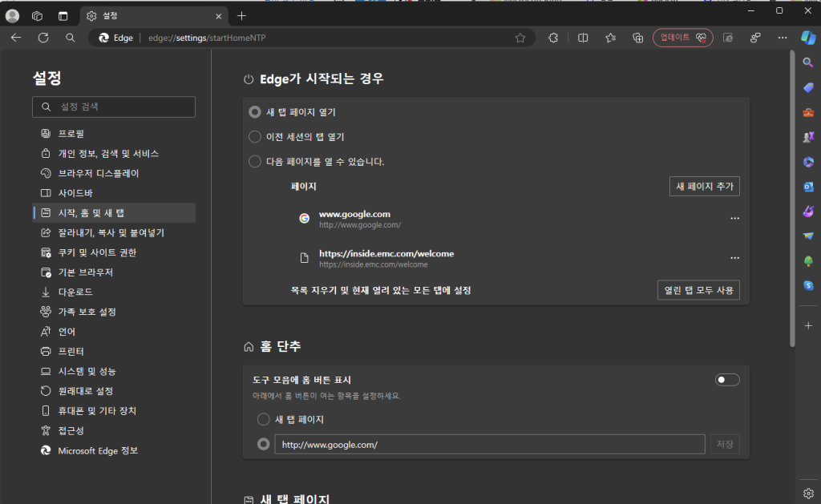Open 개인 정보, 검색 및 서비스 settings
This screenshot has height=504, width=821.
pyautogui.click(x=114, y=153)
